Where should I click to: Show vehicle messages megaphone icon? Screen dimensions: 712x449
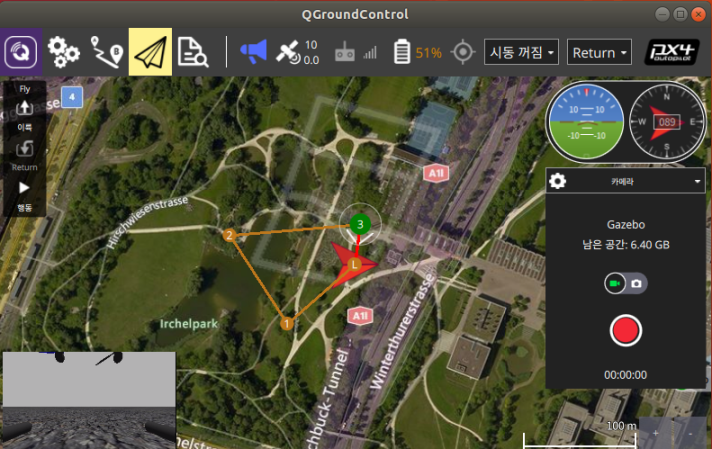click(x=253, y=52)
